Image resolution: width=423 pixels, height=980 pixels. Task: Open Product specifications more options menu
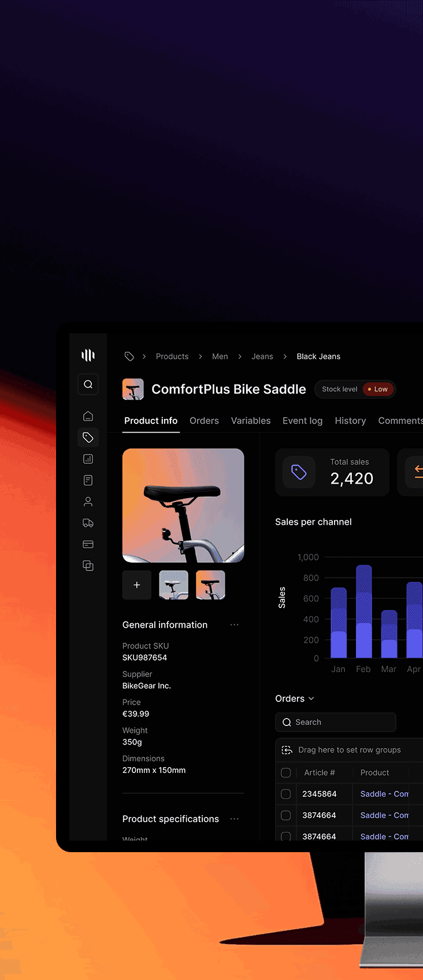[x=234, y=819]
